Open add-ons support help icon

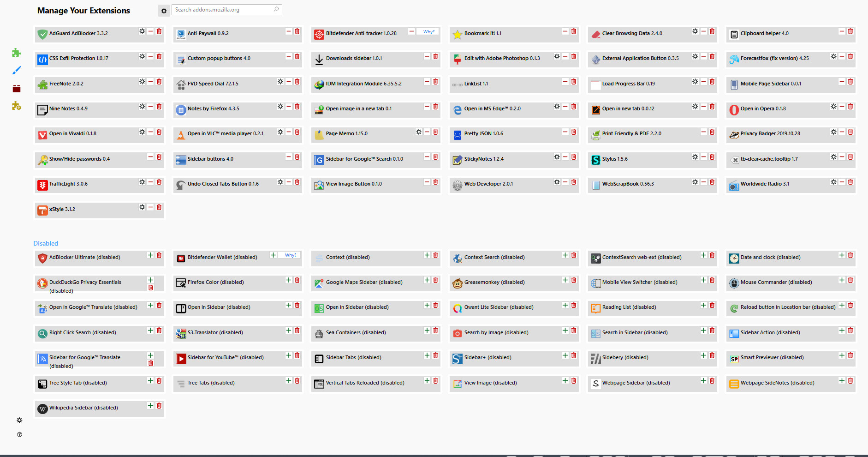[19, 434]
